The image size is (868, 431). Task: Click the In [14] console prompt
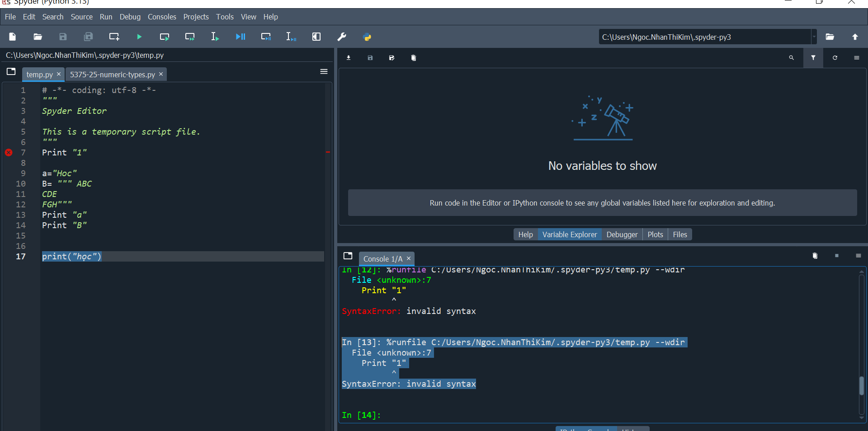tap(361, 415)
